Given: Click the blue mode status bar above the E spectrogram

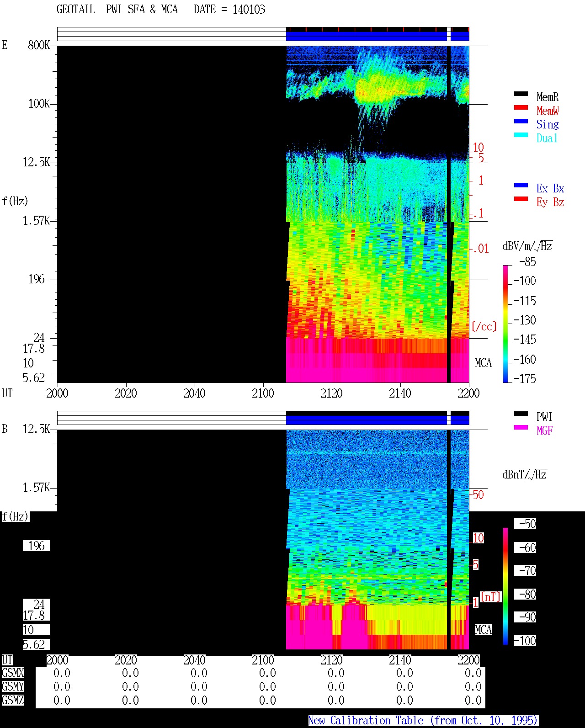Looking at the screenshot, I should (x=378, y=36).
